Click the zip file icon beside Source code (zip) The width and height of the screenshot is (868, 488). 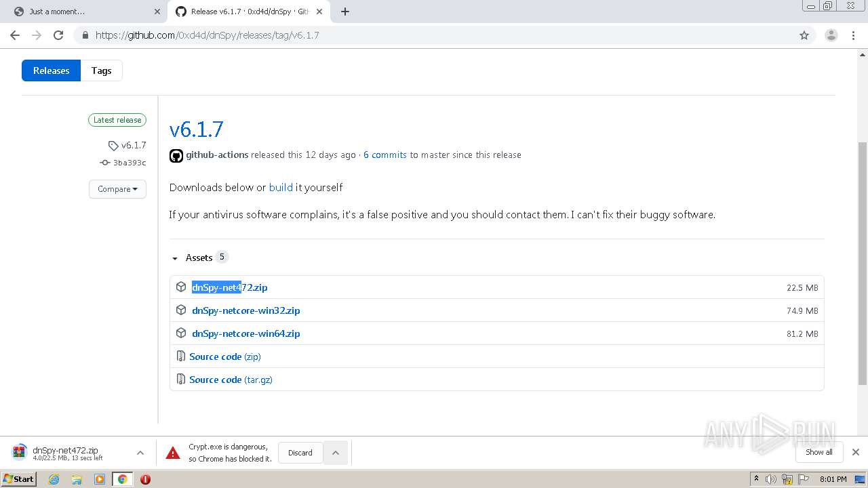pyautogui.click(x=180, y=356)
